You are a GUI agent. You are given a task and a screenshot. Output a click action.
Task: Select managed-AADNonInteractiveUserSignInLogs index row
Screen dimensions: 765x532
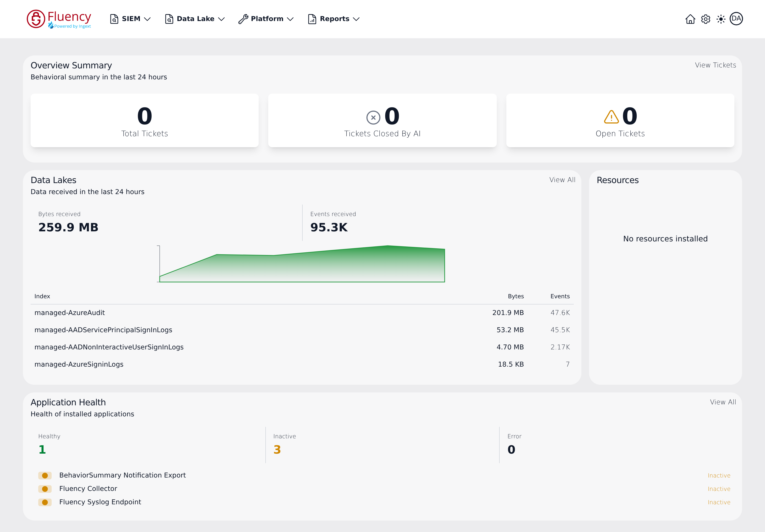[x=302, y=347]
